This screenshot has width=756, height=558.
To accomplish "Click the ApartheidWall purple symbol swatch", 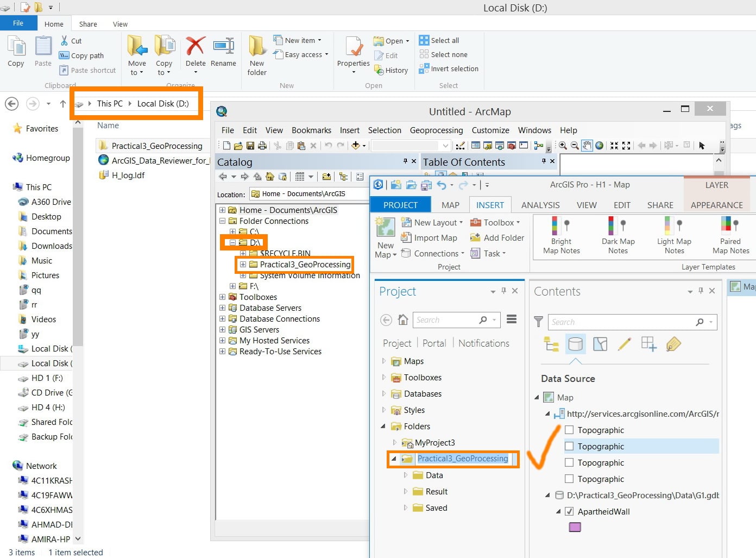I will coord(575,527).
